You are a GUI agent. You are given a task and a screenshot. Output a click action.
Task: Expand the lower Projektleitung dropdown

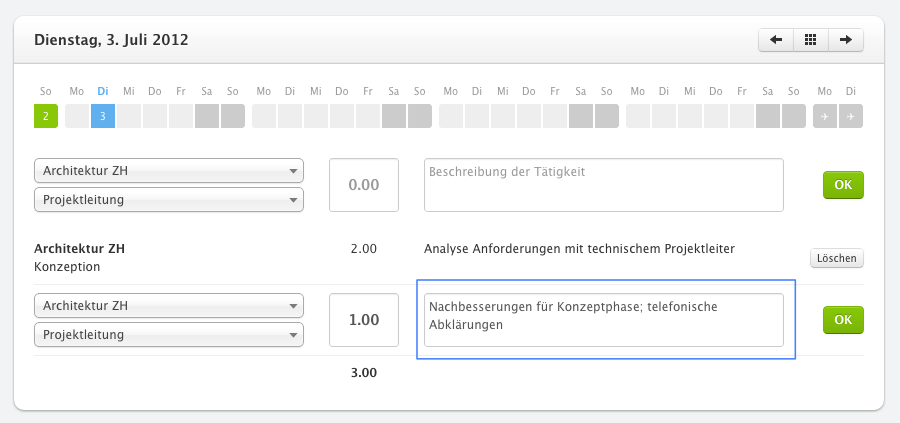pyautogui.click(x=169, y=335)
